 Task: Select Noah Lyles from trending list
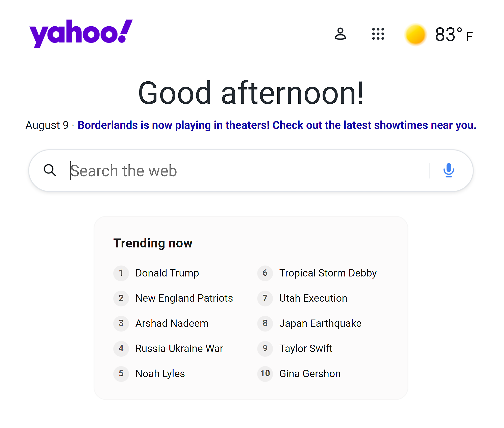coord(160,374)
